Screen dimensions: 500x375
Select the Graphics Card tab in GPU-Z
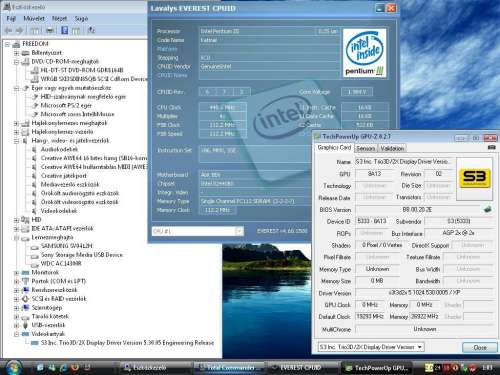(x=334, y=147)
